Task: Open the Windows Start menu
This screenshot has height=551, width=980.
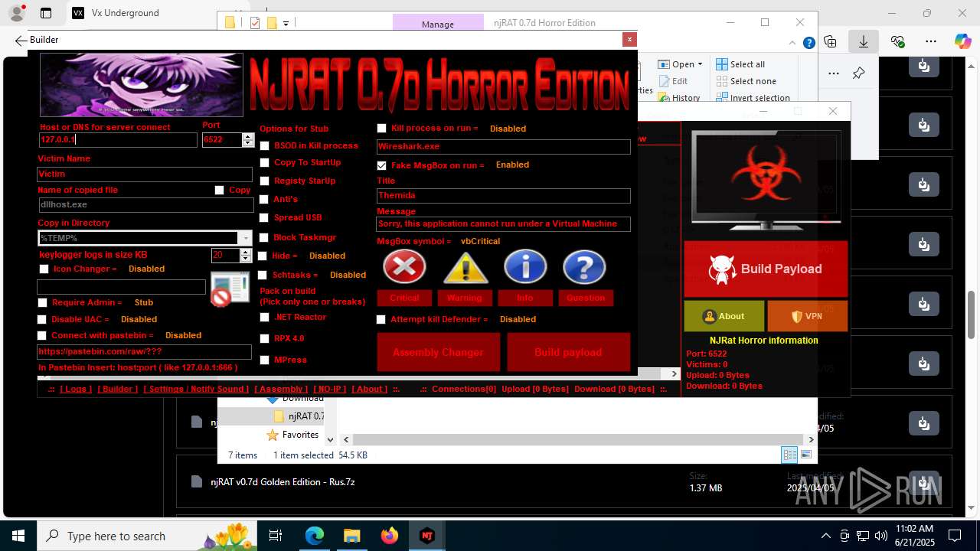Action: pyautogui.click(x=18, y=536)
